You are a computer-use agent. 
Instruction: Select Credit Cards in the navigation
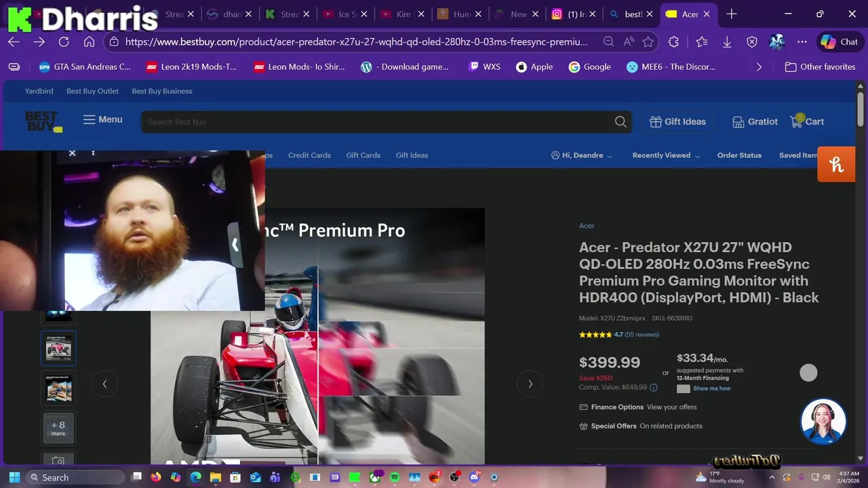tap(309, 155)
